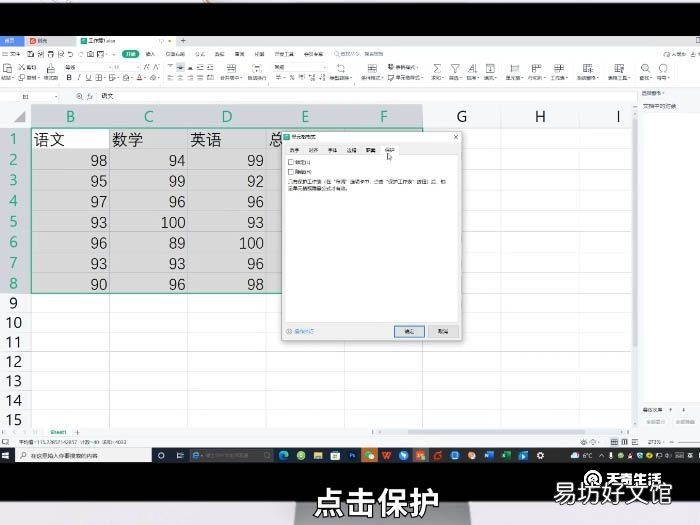
Task: Switch to the Font tab in the dialog
Action: [333, 150]
